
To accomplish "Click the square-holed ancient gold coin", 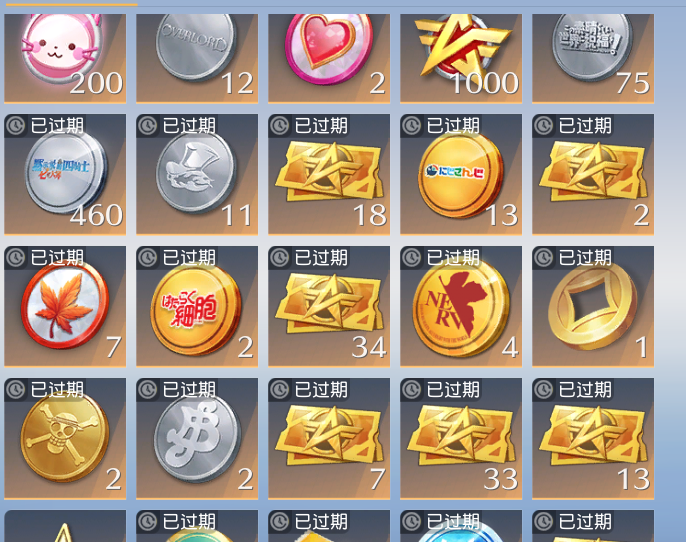I will pyautogui.click(x=593, y=306).
